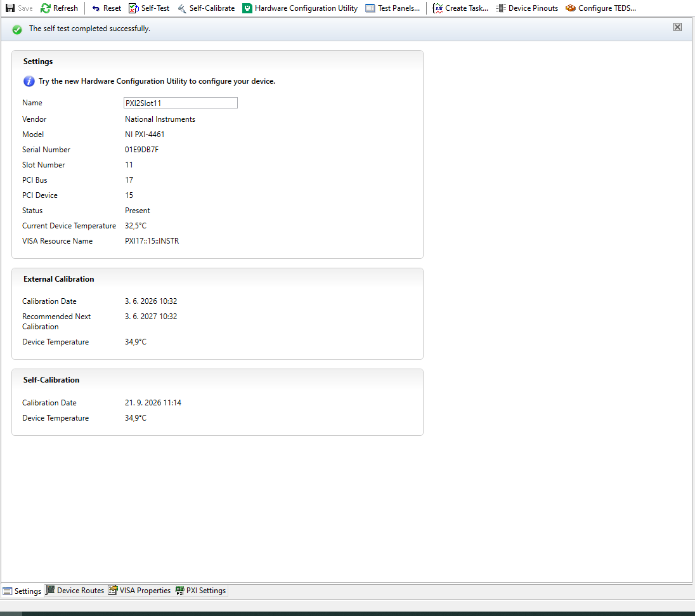Select the VISA resource name PXI17::15::INSTR
The height and width of the screenshot is (616, 695).
152,241
